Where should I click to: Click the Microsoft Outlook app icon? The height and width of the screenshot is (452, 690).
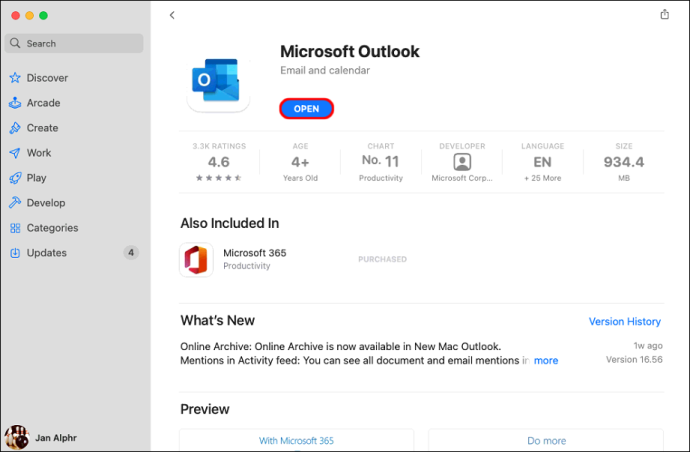218,84
